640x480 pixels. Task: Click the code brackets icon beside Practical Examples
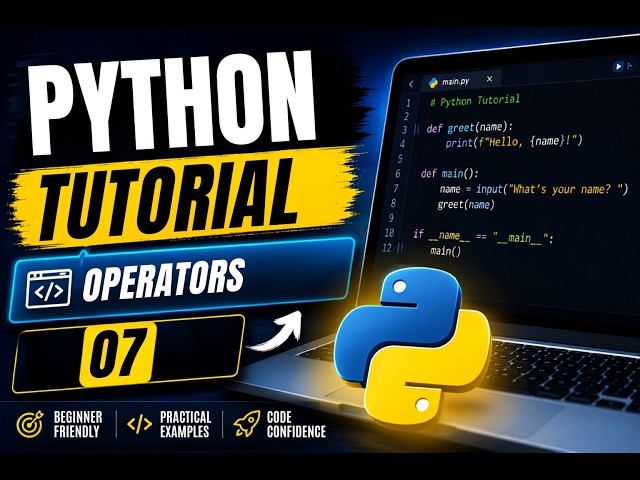click(139, 424)
